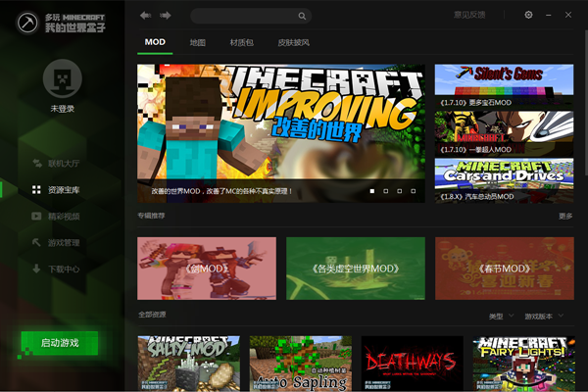The image size is (588, 392).
Task: Click the creeper avatar to log in
Action: point(63,79)
